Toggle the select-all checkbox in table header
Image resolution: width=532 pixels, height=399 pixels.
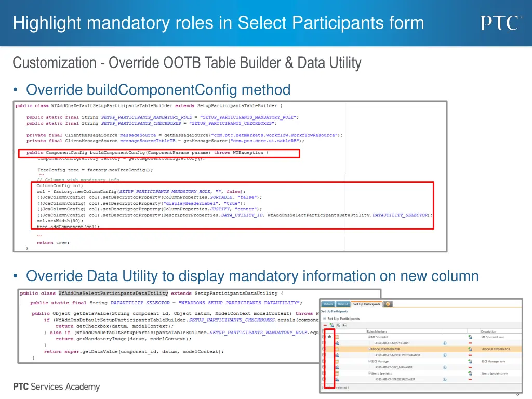323,331
